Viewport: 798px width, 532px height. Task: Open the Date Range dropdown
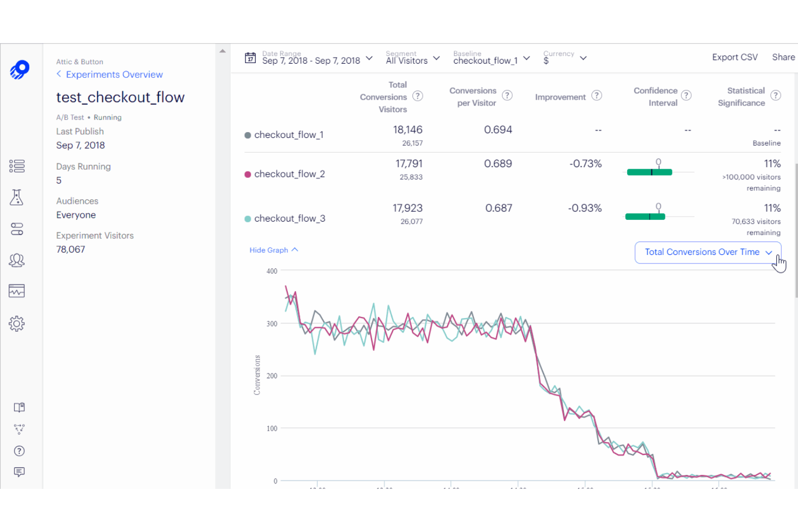point(369,58)
